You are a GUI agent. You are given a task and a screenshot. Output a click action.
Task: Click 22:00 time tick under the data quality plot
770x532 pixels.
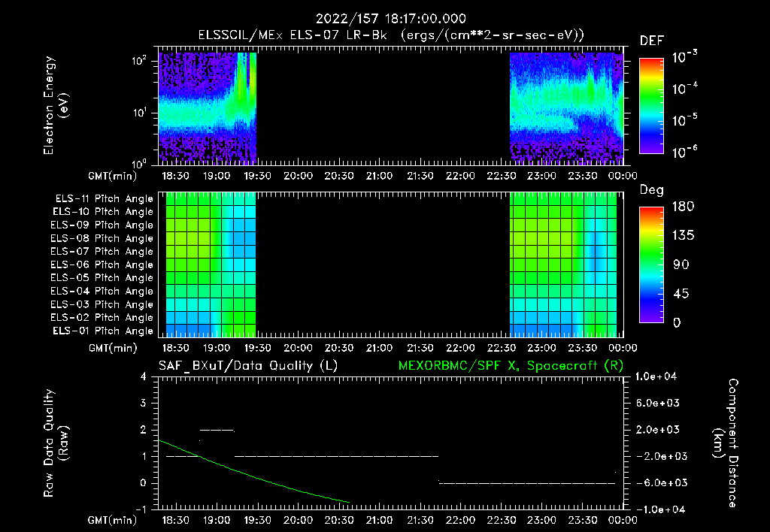[460, 520]
